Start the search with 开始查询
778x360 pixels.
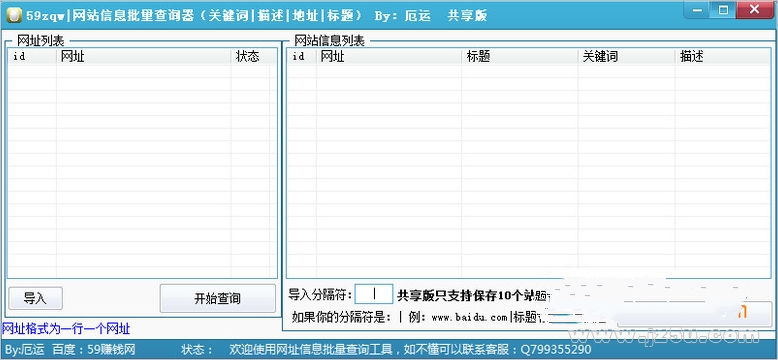pyautogui.click(x=217, y=298)
